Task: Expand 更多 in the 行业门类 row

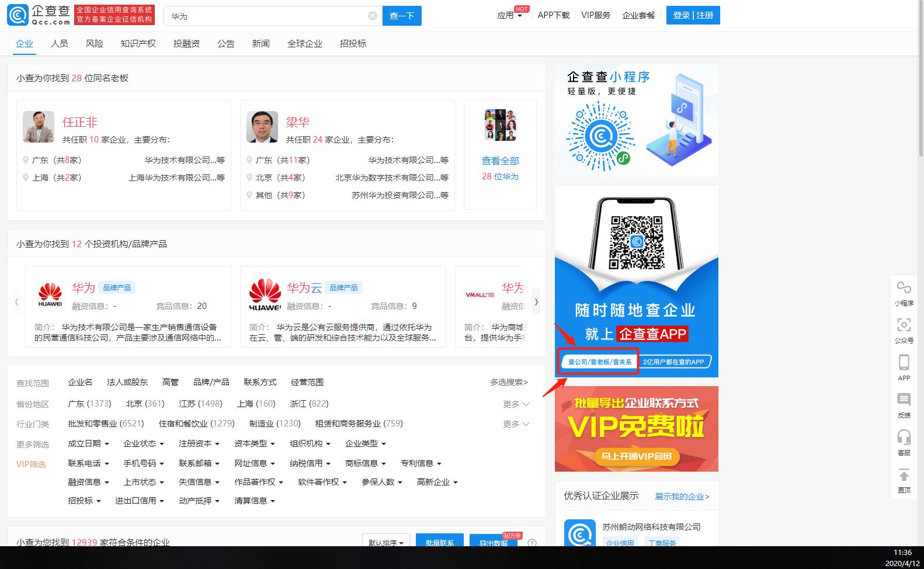Action: point(516,424)
